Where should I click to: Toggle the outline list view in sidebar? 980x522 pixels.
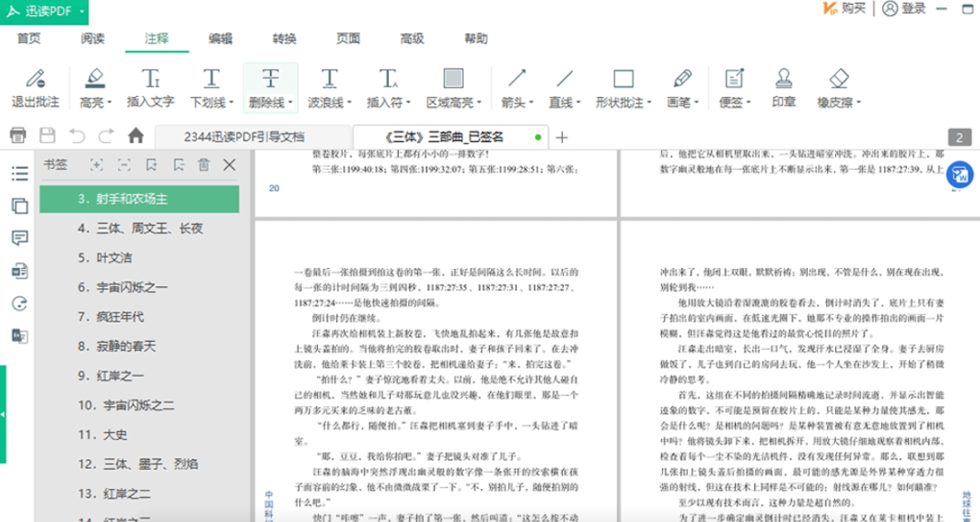pyautogui.click(x=20, y=174)
